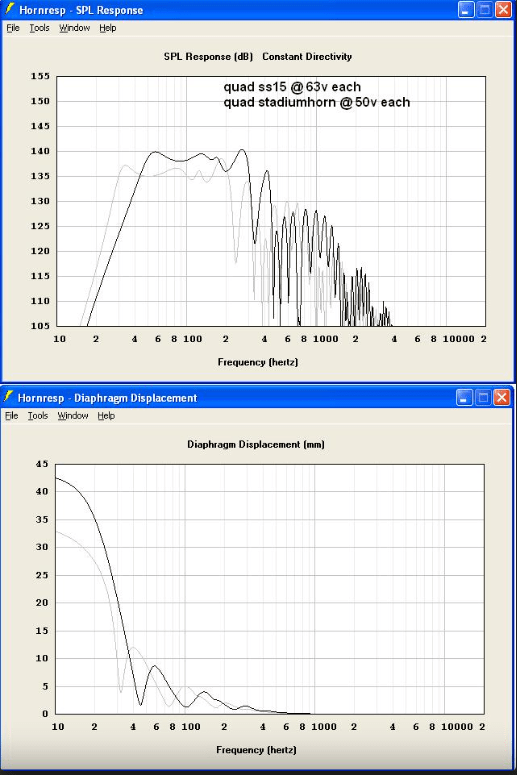Click the 25 value on displacement axis
Image resolution: width=517 pixels, height=775 pixels.
click(42, 575)
